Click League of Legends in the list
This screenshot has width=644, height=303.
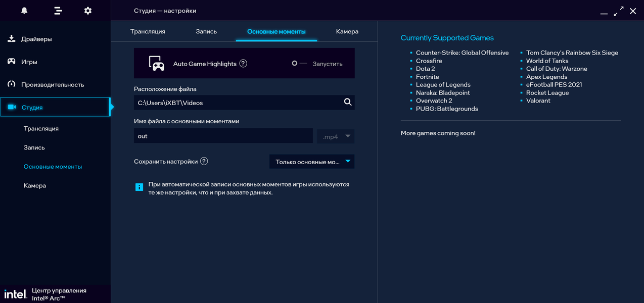click(443, 85)
